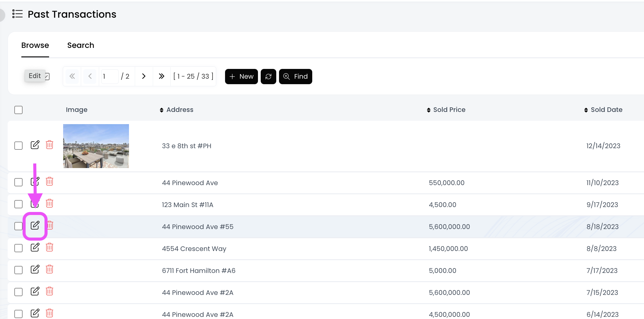This screenshot has width=644, height=319.
Task: Click the refresh list button
Action: (268, 77)
